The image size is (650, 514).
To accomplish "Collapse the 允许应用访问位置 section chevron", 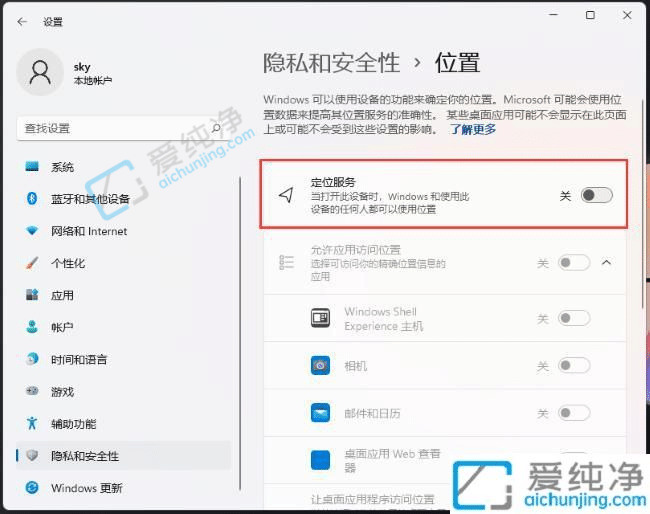I will pos(606,262).
